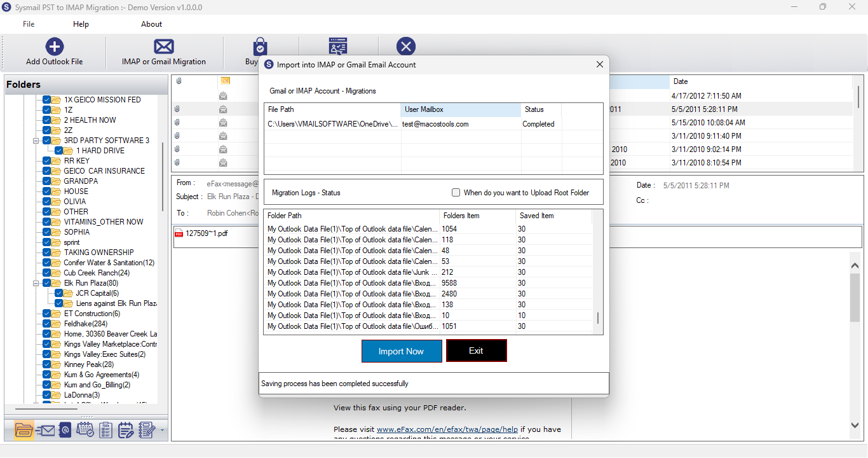Click the Completed status cell
868x458 pixels.
coord(541,124)
